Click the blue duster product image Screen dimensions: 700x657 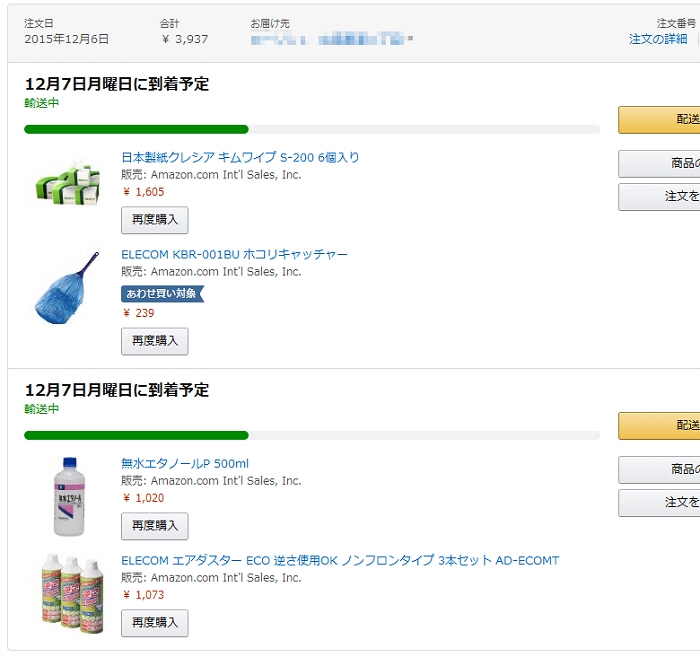click(x=67, y=288)
